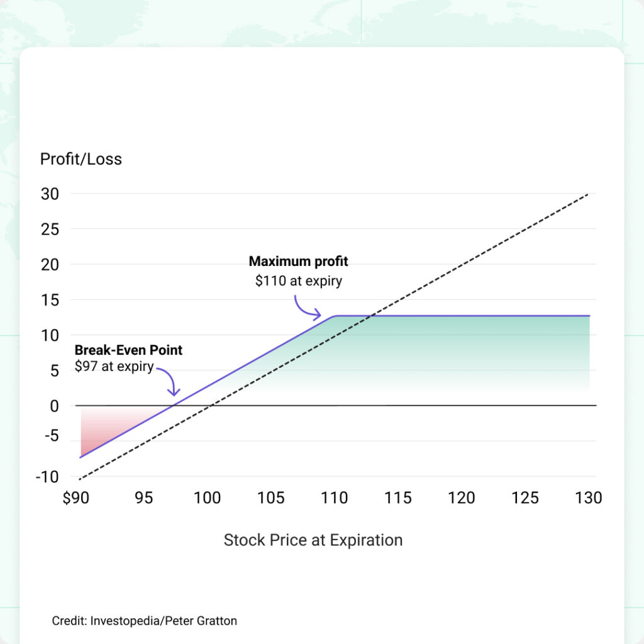Image resolution: width=644 pixels, height=644 pixels.
Task: Click the Stock Price at Expiration title
Action: point(313,540)
